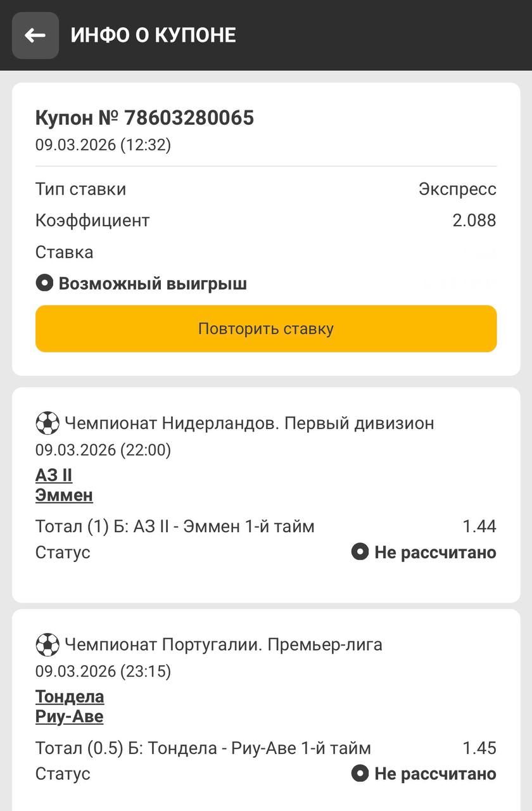Tap Тотал (1) Б first-half bet line
This screenshot has height=811, width=532.
pyautogui.click(x=175, y=527)
